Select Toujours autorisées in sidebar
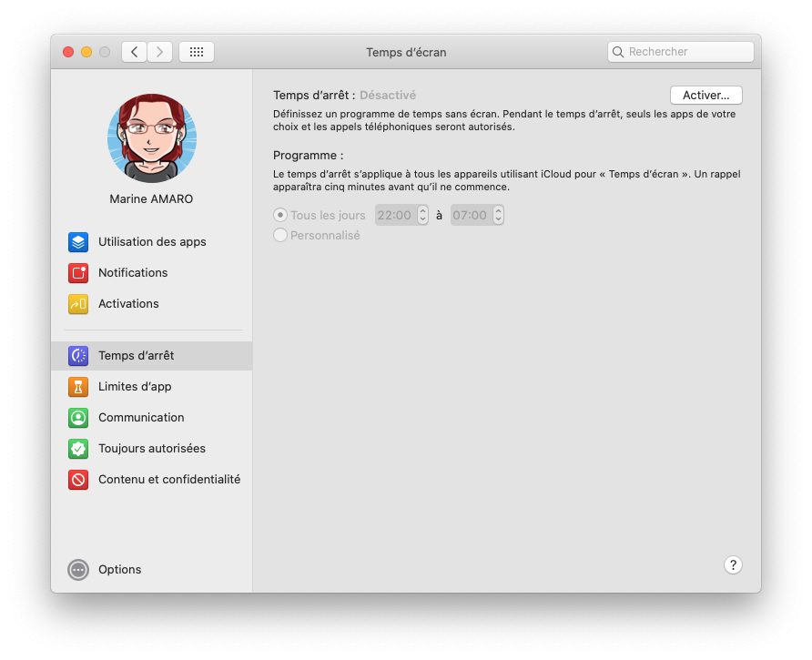812x660 pixels. click(x=152, y=449)
